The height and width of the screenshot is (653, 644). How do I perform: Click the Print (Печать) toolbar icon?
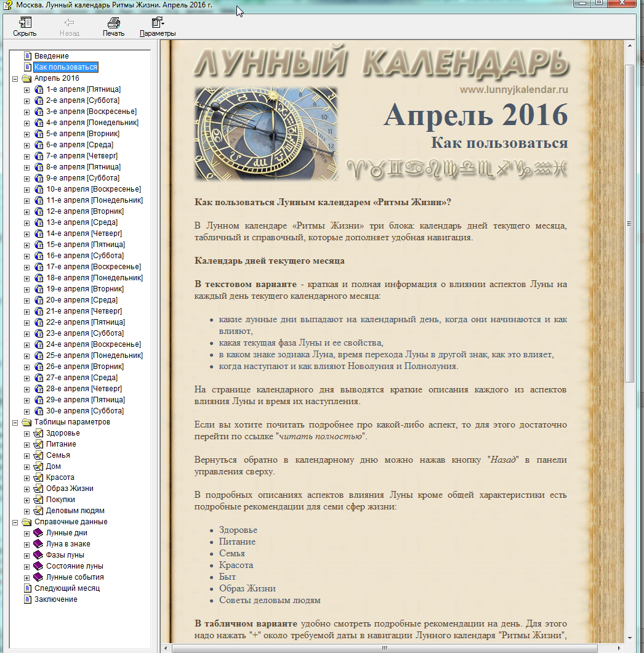pos(113,23)
